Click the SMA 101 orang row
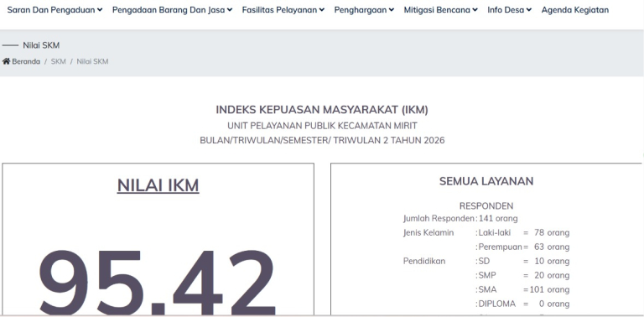Image resolution: width=644 pixels, height=317 pixels. 523,290
